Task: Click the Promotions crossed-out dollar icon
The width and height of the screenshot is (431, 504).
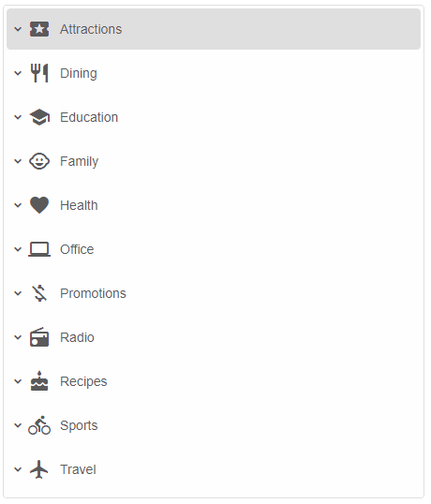Action: pos(39,293)
